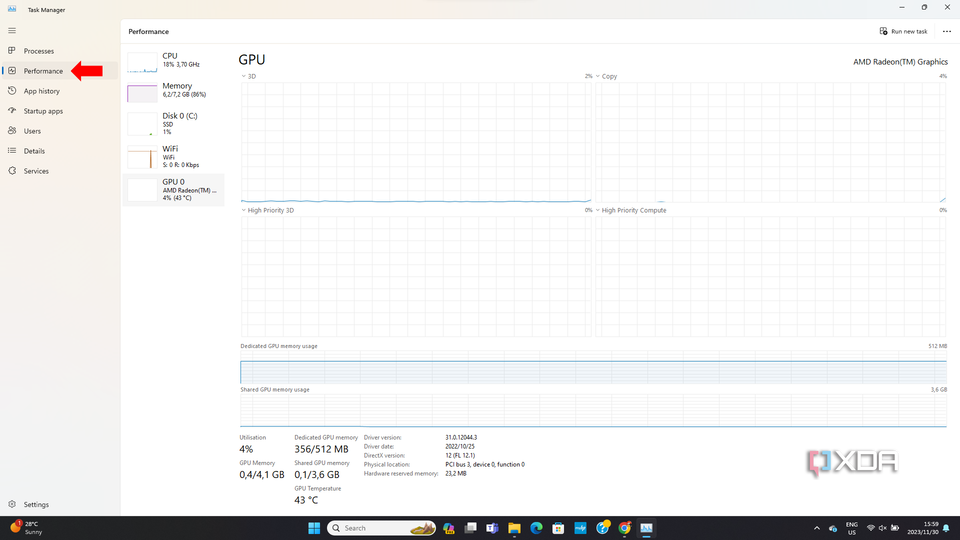
Task: Click the 356/512 MB dedicated memory value
Action: coord(321,449)
